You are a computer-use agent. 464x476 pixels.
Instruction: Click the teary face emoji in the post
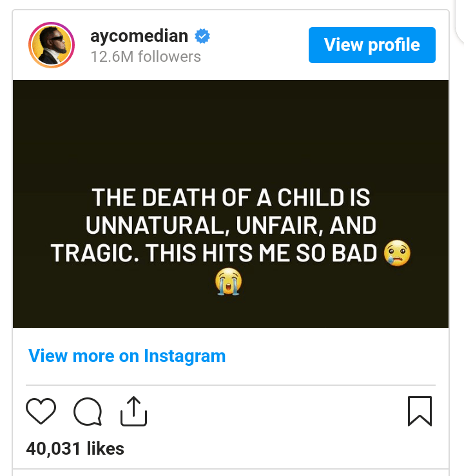397,252
